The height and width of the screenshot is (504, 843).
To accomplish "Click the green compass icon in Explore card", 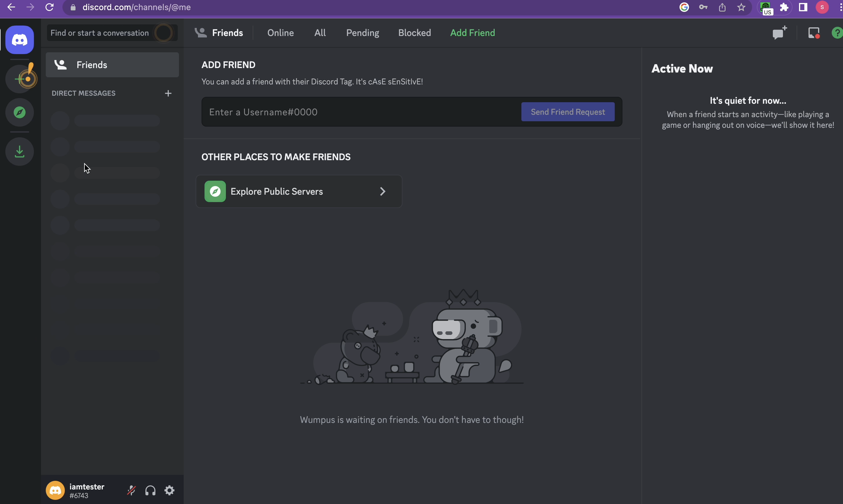I will (x=215, y=192).
